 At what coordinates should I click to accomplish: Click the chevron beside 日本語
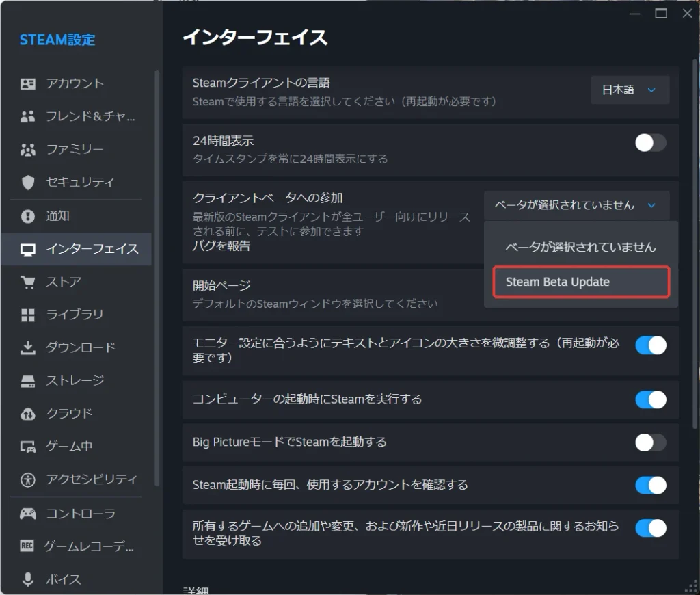coord(651,90)
